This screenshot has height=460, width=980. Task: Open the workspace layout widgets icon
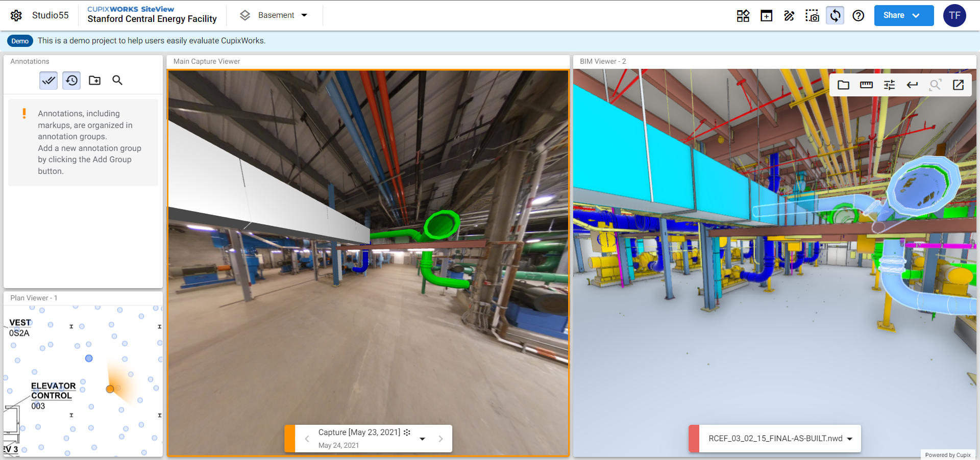743,16
